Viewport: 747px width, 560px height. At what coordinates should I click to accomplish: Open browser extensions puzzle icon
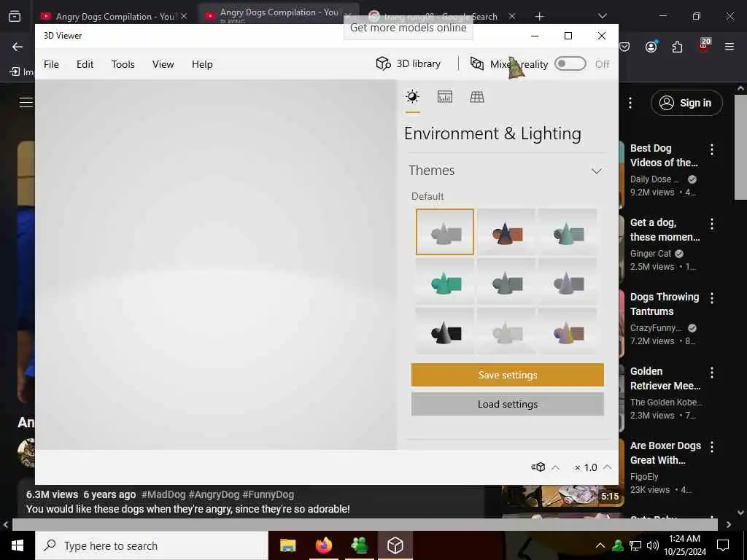[677, 47]
